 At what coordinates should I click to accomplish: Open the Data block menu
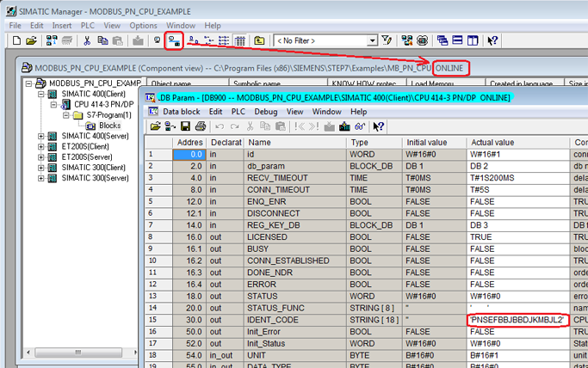click(181, 112)
